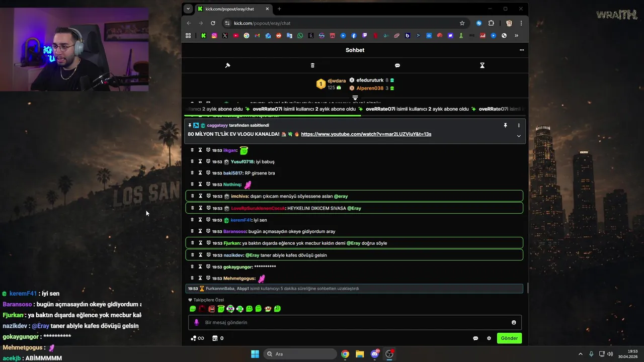Open Chrome extensions puzzle icon
This screenshot has height=362, width=644.
pyautogui.click(x=492, y=23)
